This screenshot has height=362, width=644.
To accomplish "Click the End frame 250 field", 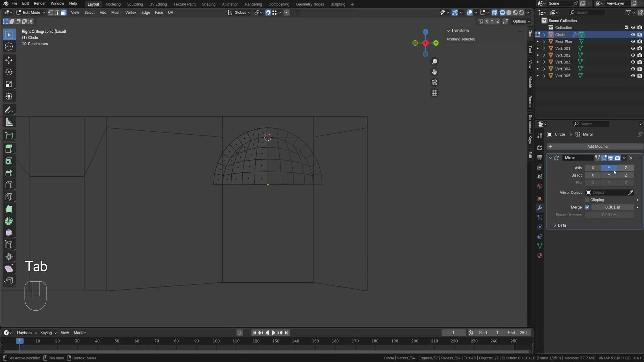I will [x=517, y=333].
